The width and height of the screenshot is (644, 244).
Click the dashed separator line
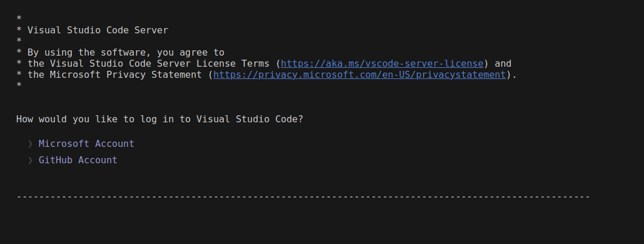tap(303, 197)
